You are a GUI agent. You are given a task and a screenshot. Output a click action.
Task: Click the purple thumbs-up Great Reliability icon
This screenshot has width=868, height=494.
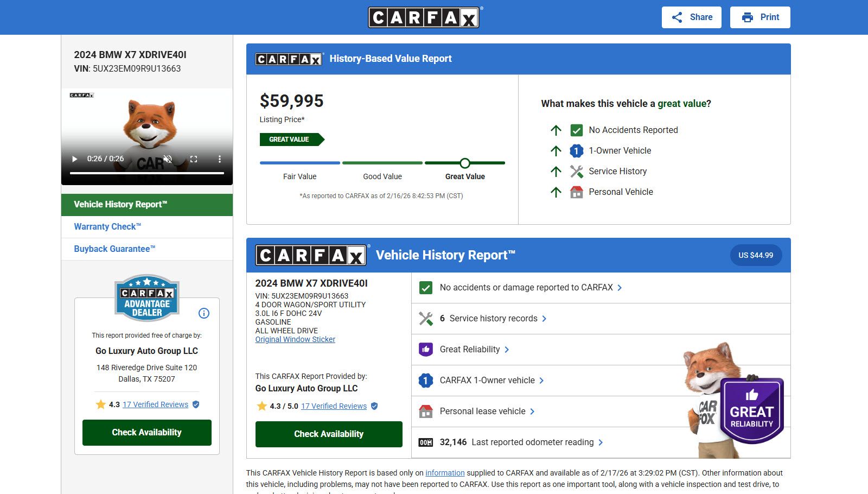(426, 350)
